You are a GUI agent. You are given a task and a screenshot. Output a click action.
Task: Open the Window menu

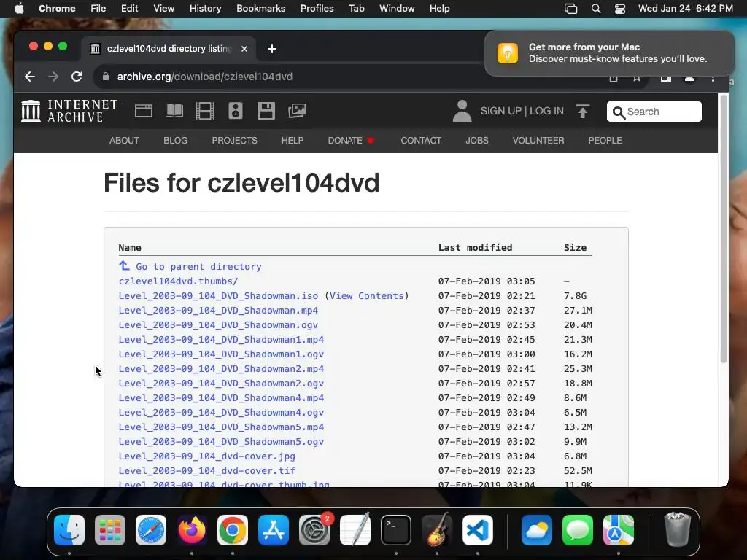pos(397,9)
